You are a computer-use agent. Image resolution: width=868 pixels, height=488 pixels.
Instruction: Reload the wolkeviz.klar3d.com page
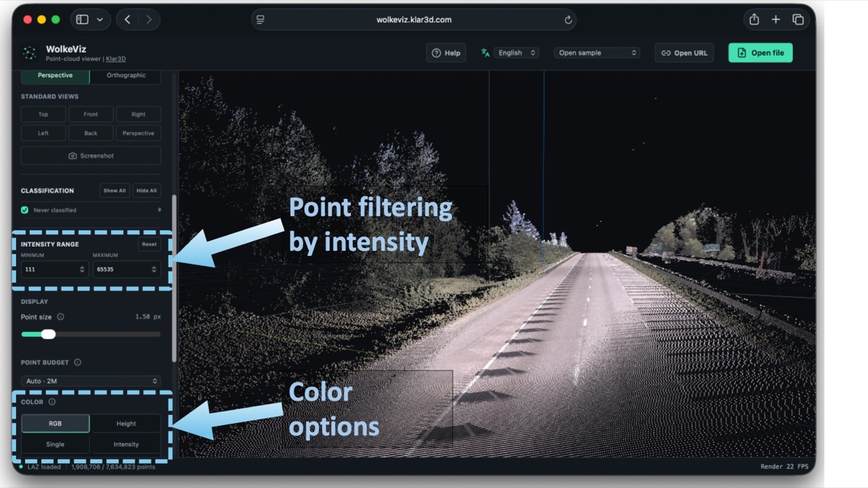click(x=569, y=20)
